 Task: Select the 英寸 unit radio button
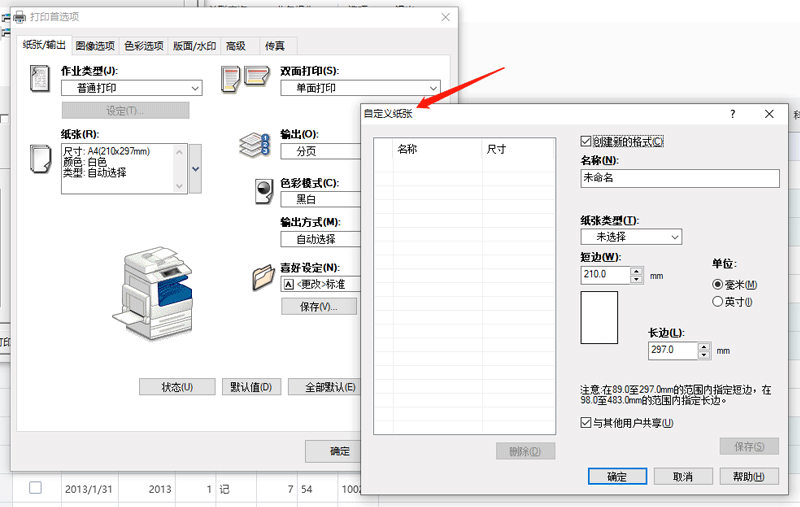pyautogui.click(x=717, y=301)
